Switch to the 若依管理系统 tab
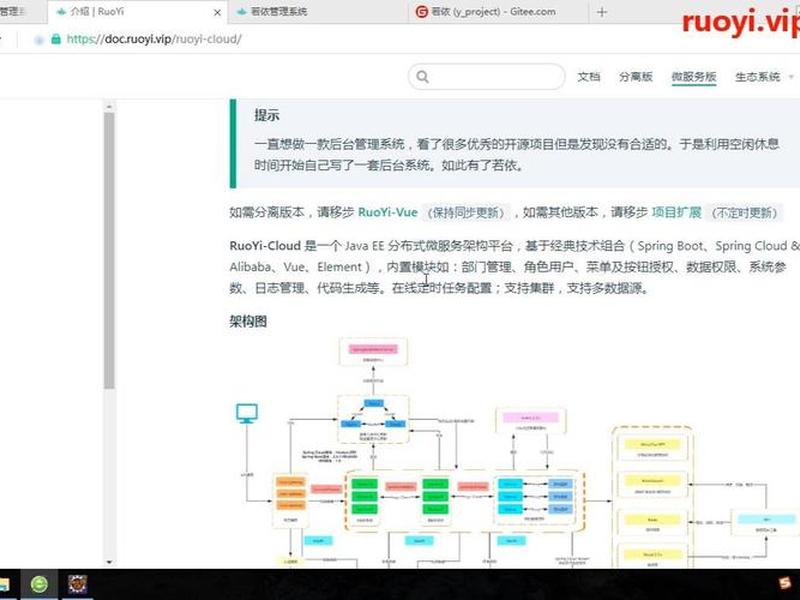This screenshot has width=800, height=600. point(316,12)
